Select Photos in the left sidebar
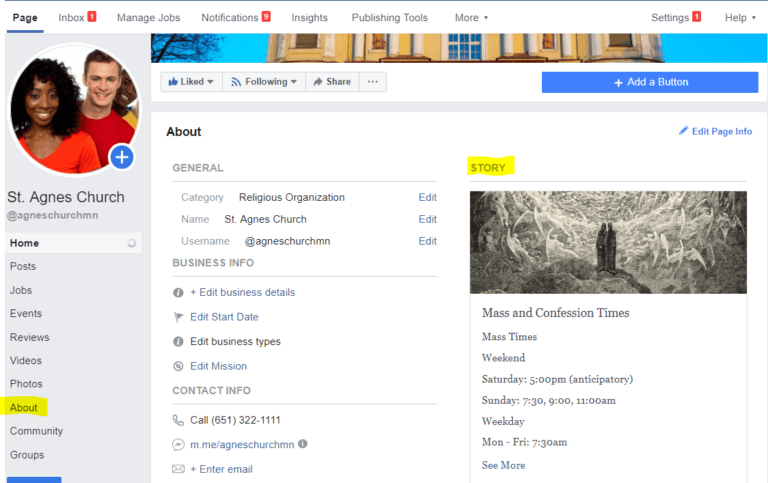Image resolution: width=768 pixels, height=483 pixels. coord(26,384)
